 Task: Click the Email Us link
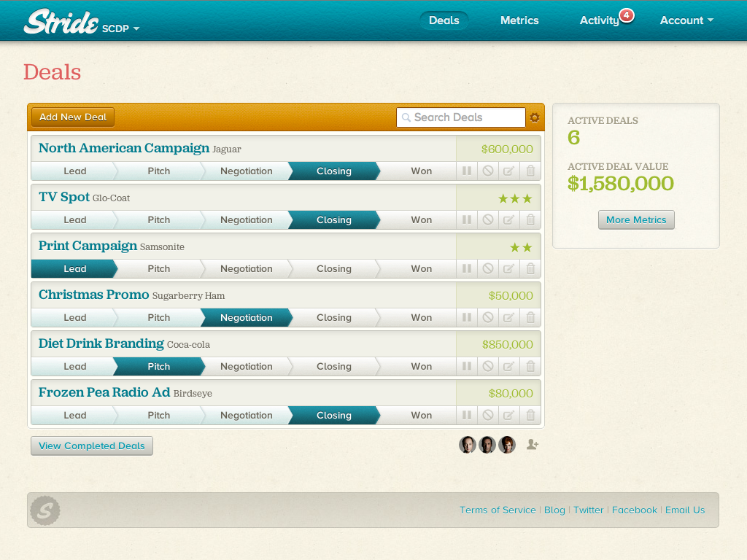(x=684, y=510)
